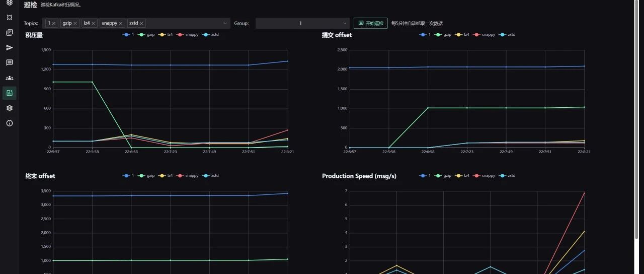Toggle gzip series in 积压量 legend
The width and height of the screenshot is (644, 274).
click(146, 35)
